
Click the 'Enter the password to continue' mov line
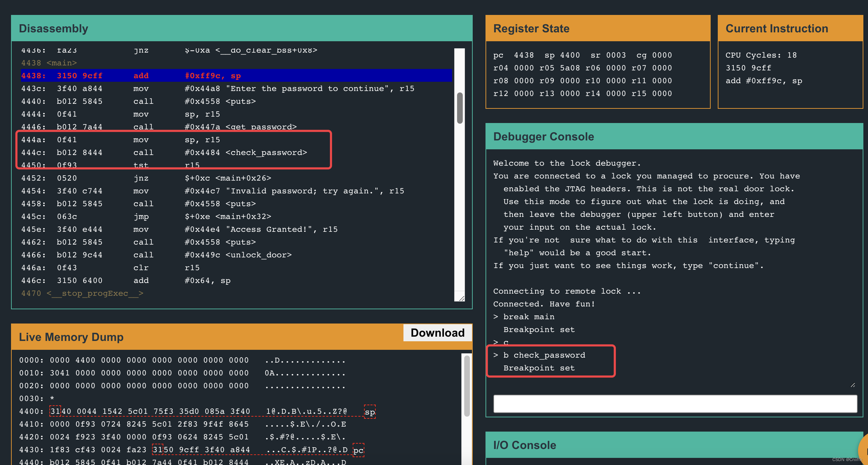[x=236, y=89]
